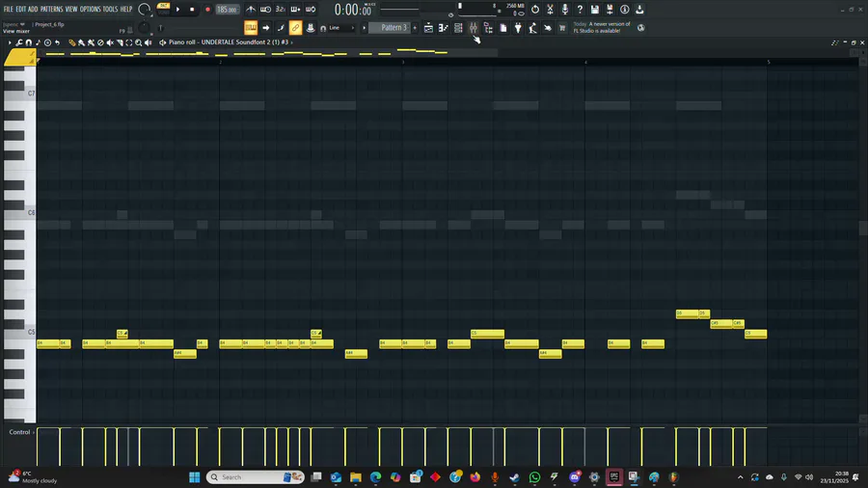Click the taskbar Search box
The image size is (868, 488).
(x=256, y=477)
